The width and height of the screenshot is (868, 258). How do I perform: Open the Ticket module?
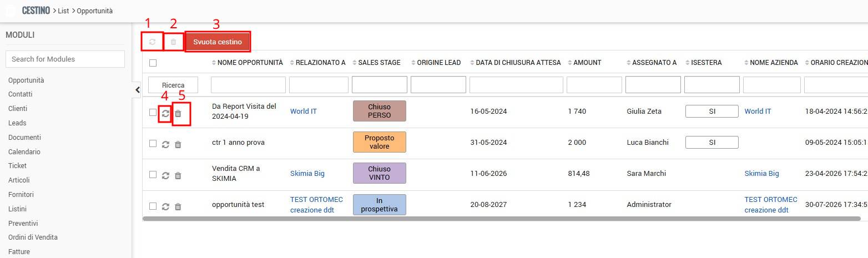pyautogui.click(x=17, y=166)
